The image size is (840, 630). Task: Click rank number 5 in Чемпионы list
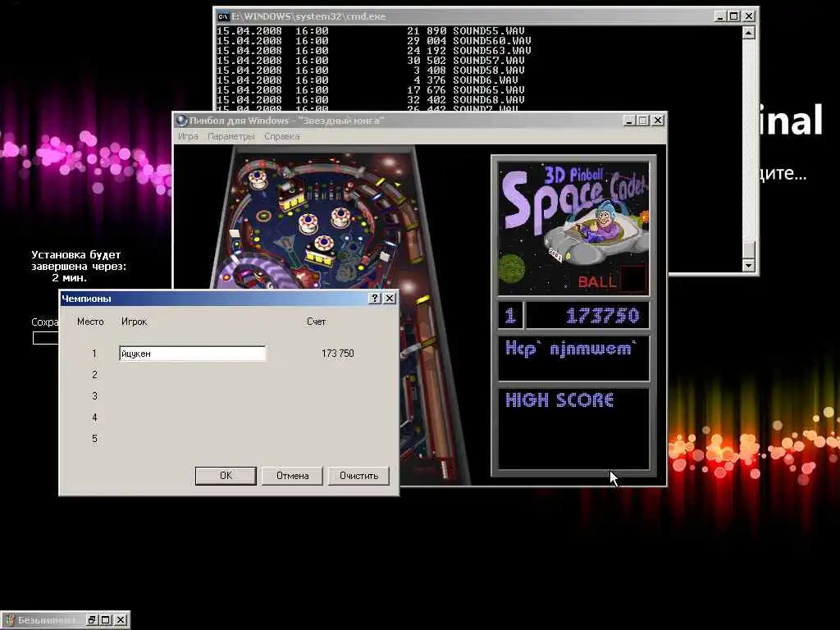point(95,439)
